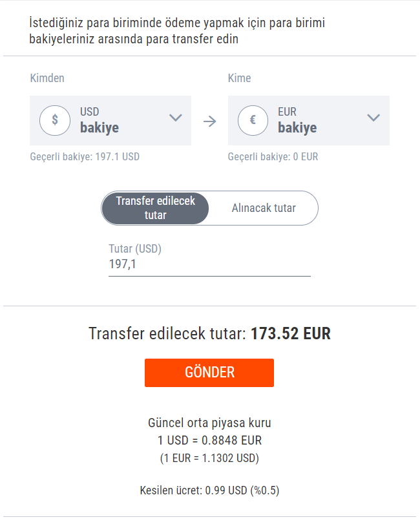
Task: Click the euro sign currency icon
Action: click(x=253, y=120)
